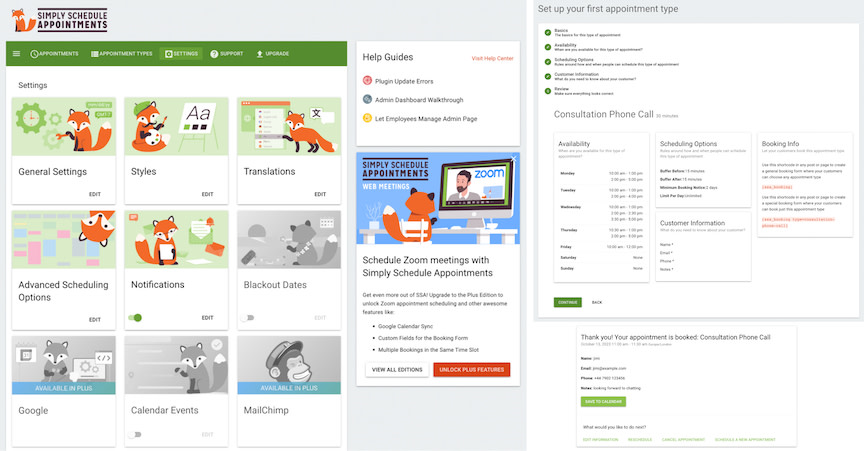Open the Plugin Update Errors guide
Screen dimensions: 864x451
[x=404, y=81]
